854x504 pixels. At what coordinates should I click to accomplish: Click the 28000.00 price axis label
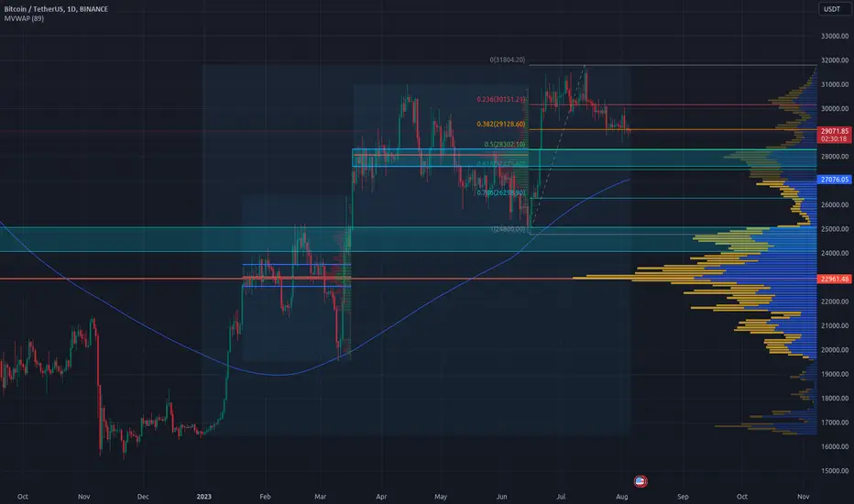[835, 157]
